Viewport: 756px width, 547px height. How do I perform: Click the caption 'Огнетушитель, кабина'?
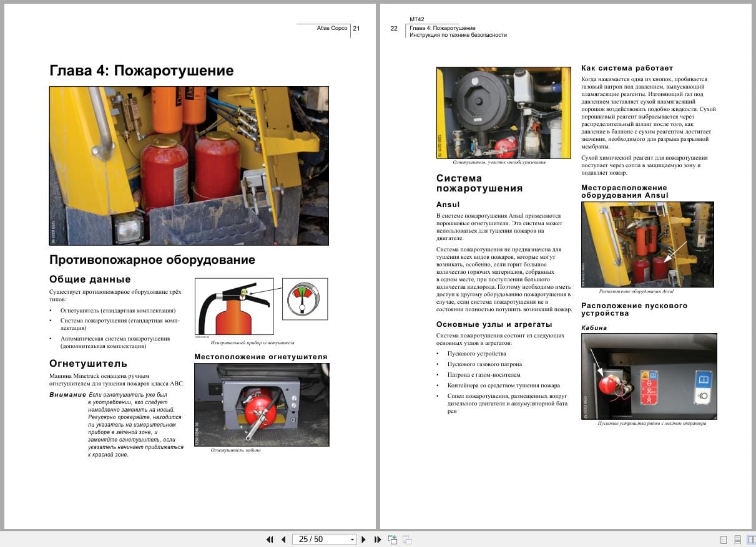(235, 450)
